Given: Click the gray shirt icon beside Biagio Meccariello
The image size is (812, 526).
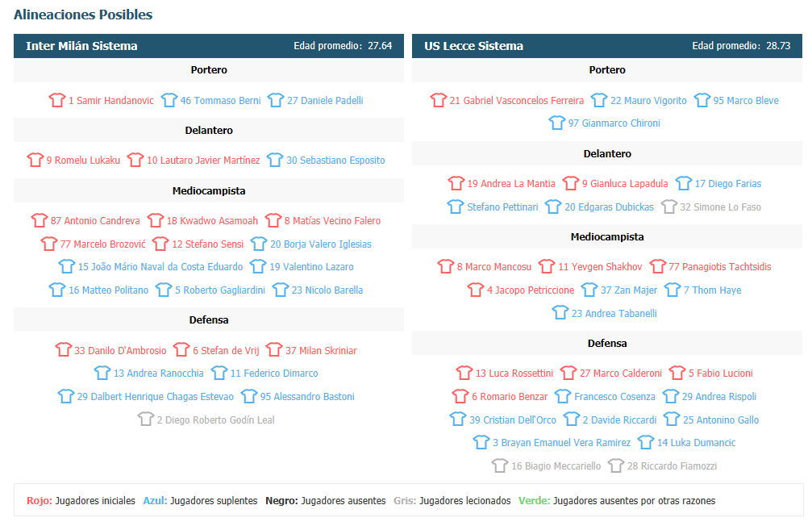Looking at the screenshot, I should coord(500,465).
